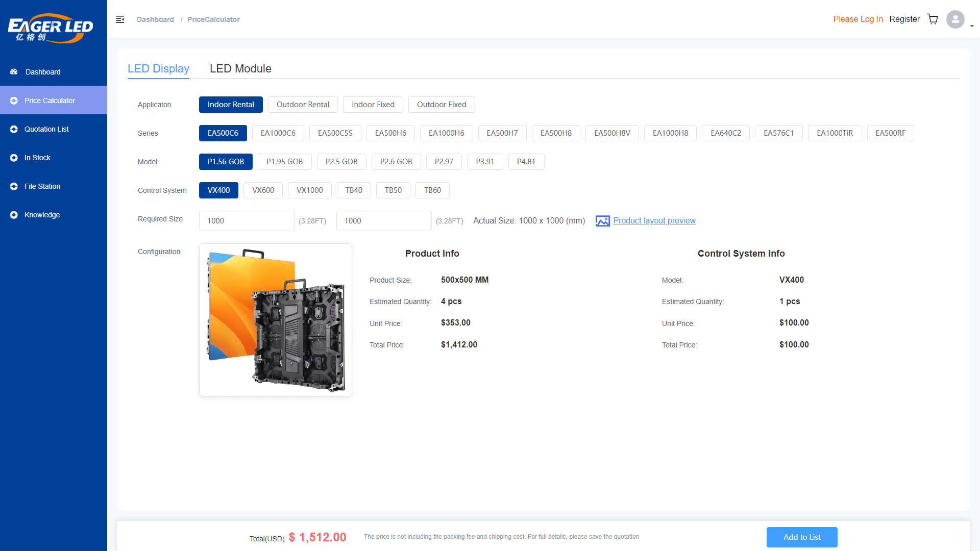The width and height of the screenshot is (980, 551).
Task: Pick the EA1000TIR series option
Action: (835, 133)
